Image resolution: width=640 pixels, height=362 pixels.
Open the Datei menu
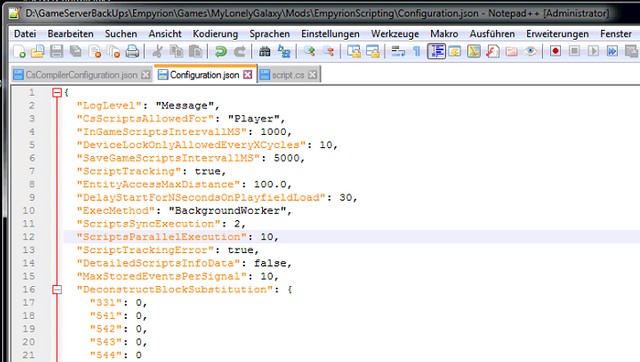point(25,34)
